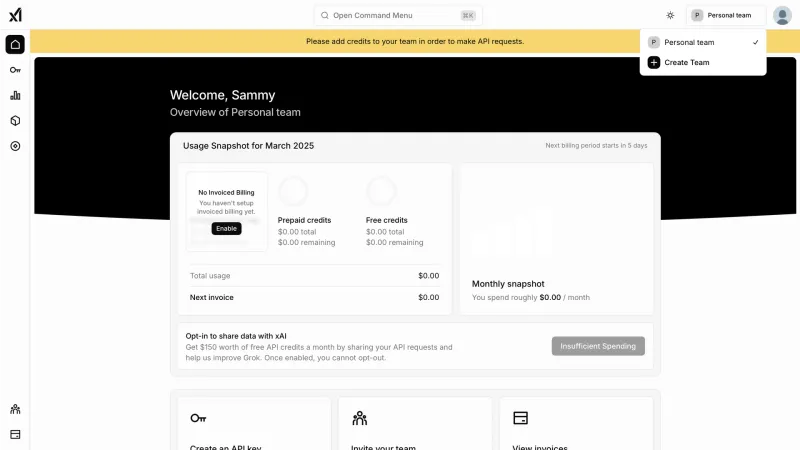800x450 pixels.
Task: Click card icon on View invoices card
Action: pyautogui.click(x=520, y=418)
